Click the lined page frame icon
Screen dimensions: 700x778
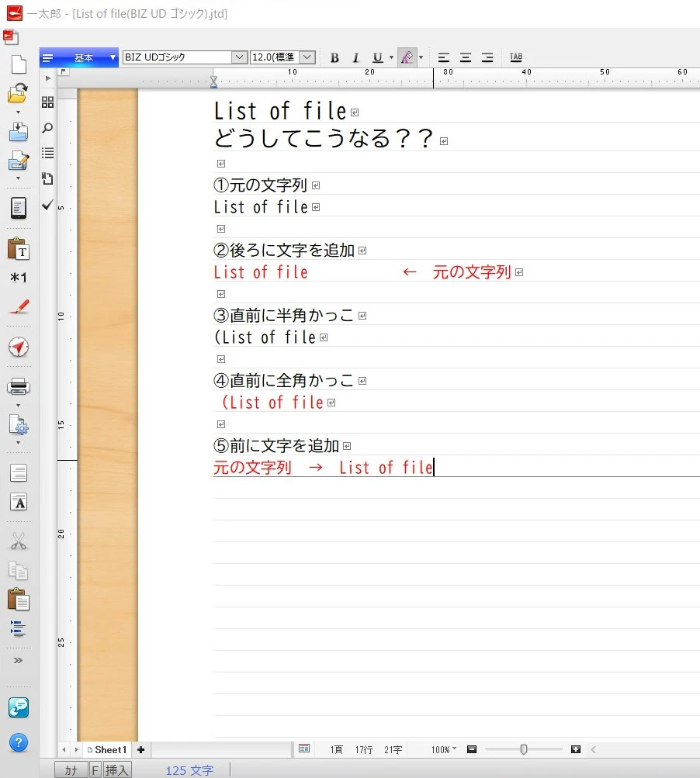pos(19,473)
